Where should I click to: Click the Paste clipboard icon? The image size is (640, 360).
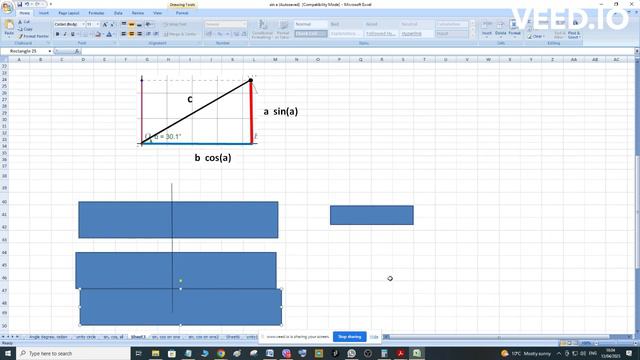tap(9, 25)
